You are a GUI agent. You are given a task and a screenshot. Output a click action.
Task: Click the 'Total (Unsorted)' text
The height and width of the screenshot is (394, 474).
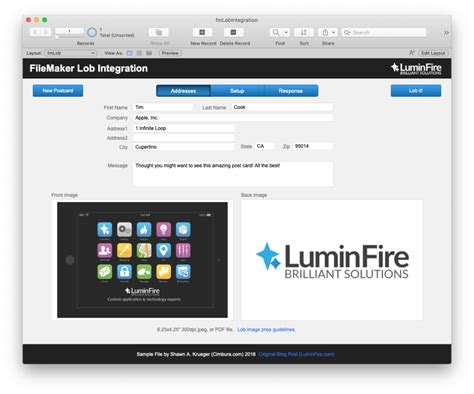click(117, 35)
